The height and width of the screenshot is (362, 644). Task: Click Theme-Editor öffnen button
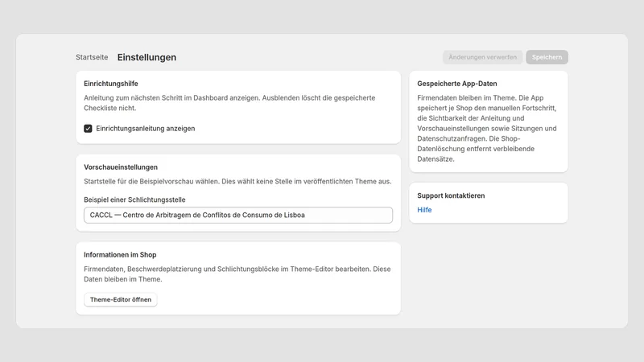point(120,299)
